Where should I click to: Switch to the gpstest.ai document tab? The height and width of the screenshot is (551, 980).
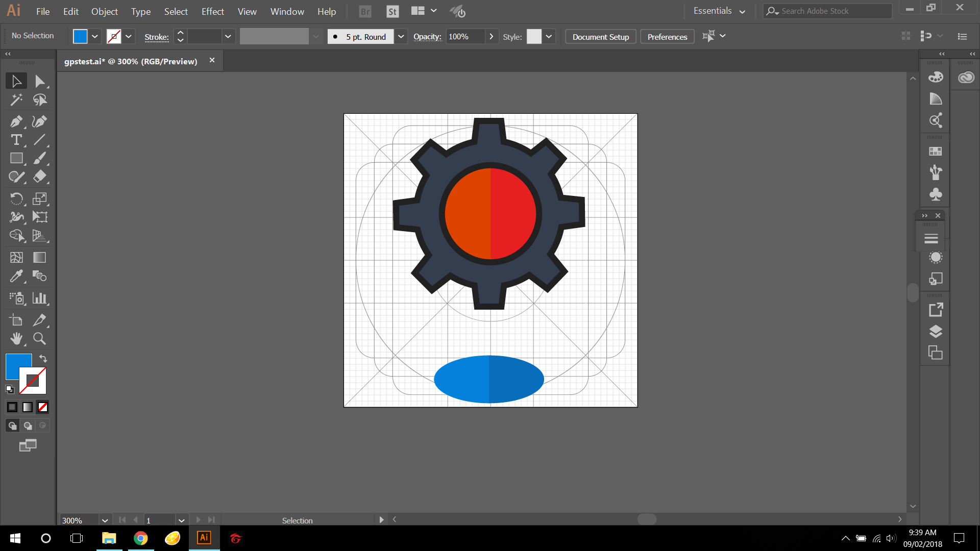131,61
